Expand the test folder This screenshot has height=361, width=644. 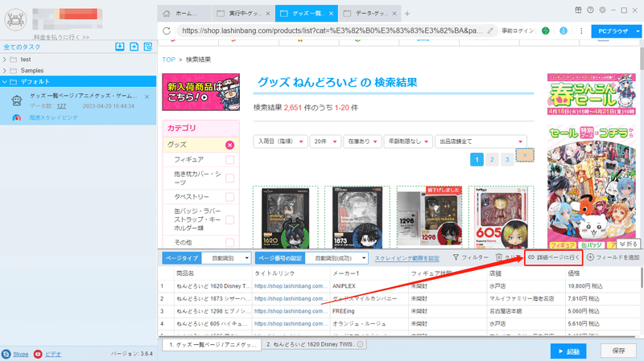pyautogui.click(x=5, y=59)
